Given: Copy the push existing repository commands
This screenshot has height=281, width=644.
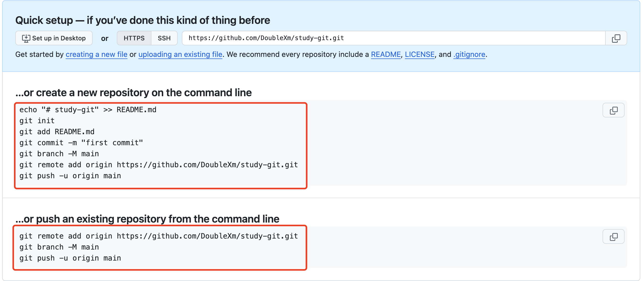Looking at the screenshot, I should click(613, 237).
